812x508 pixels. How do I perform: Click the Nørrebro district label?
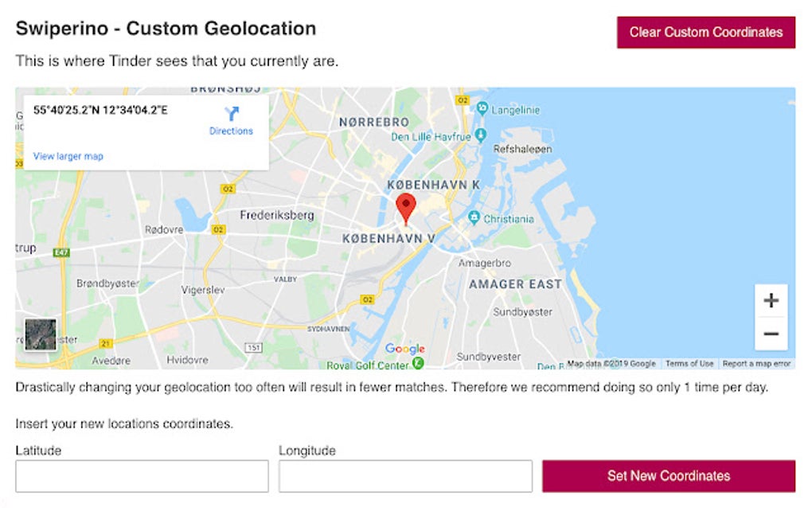(x=374, y=122)
